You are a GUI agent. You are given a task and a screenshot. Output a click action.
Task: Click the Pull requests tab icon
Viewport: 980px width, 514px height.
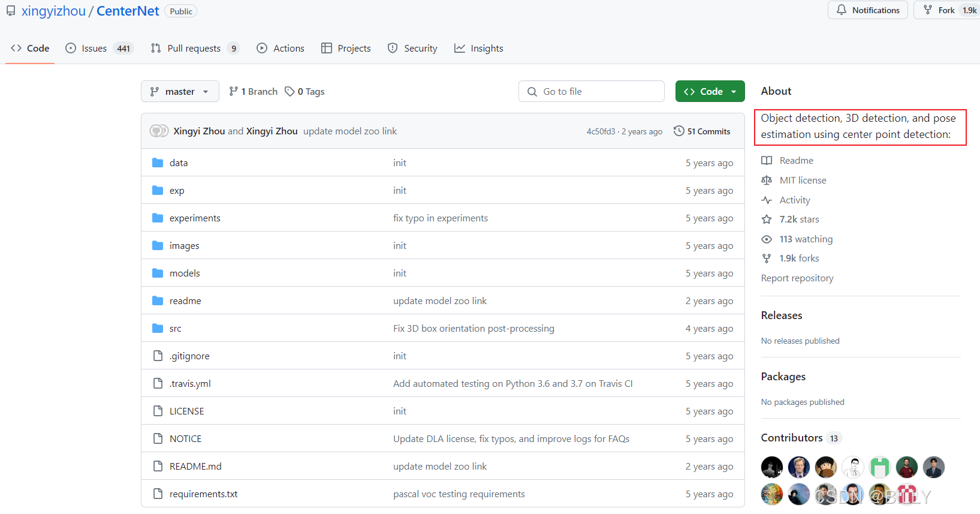pos(156,48)
